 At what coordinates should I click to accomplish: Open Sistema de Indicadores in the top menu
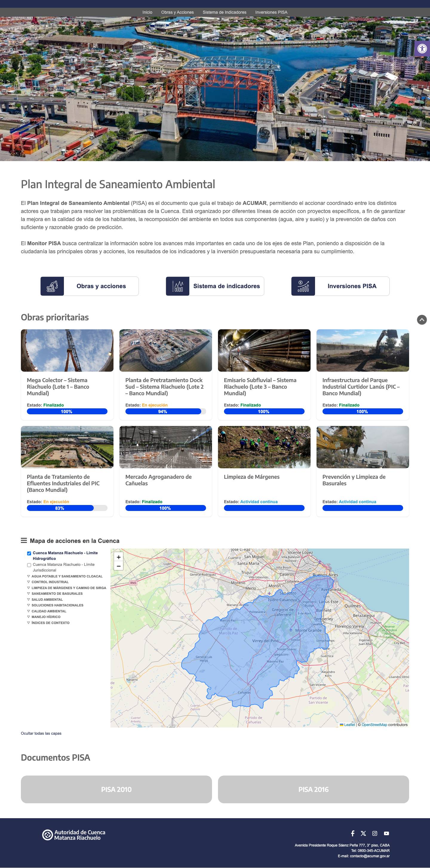pyautogui.click(x=225, y=12)
